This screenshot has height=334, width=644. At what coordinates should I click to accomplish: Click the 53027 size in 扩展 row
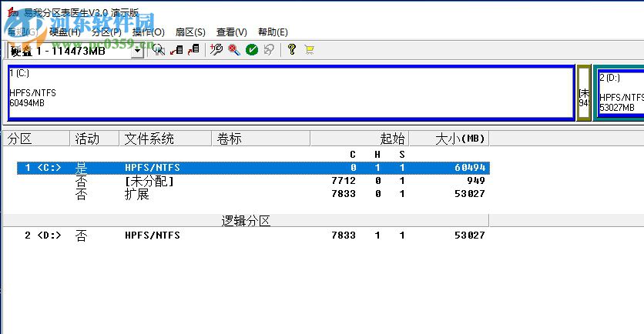point(470,194)
